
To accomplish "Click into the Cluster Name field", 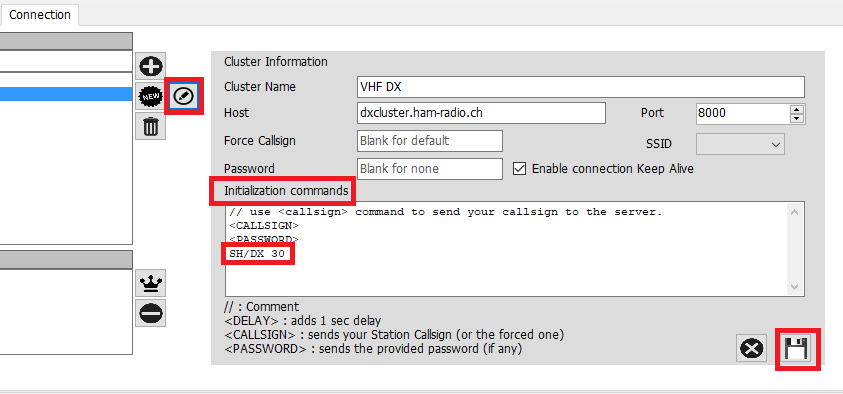I will [581, 87].
